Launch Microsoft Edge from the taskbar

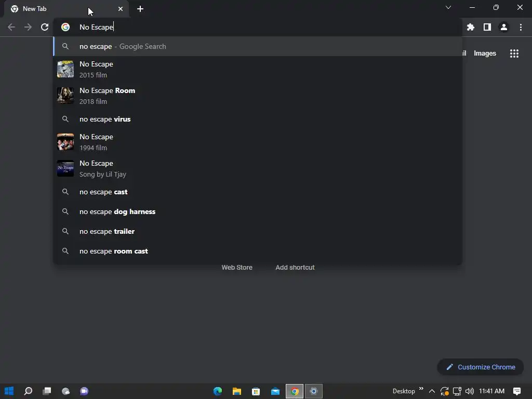pos(218,391)
